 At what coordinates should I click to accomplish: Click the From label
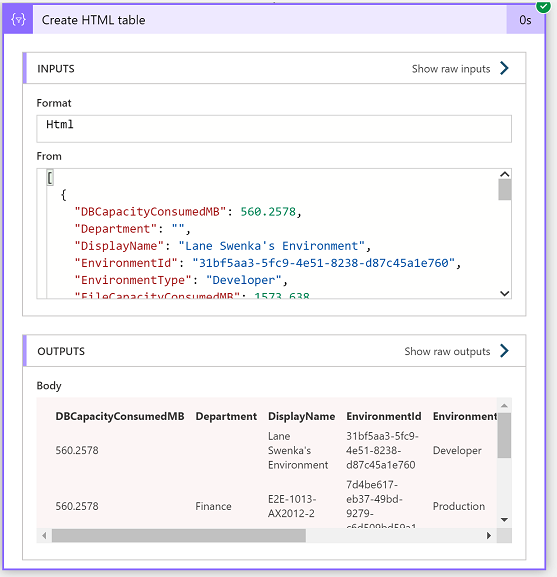[49, 156]
